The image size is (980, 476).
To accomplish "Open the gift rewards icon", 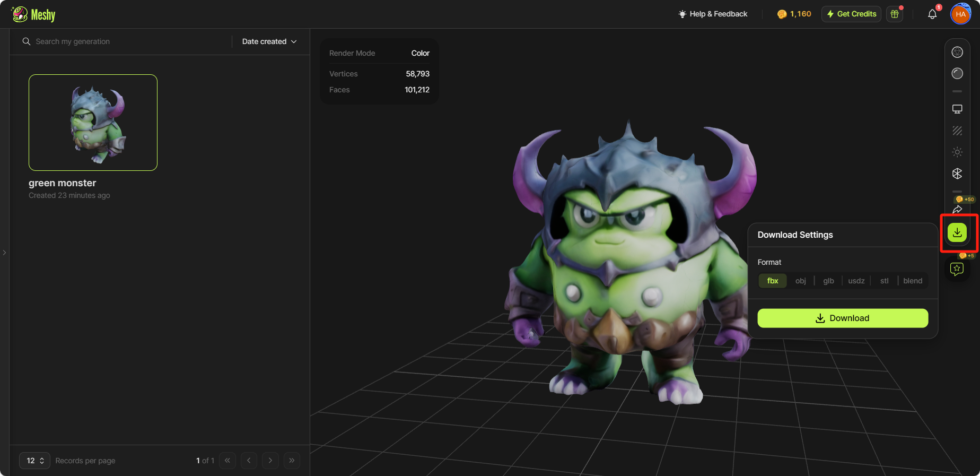I will pos(895,14).
